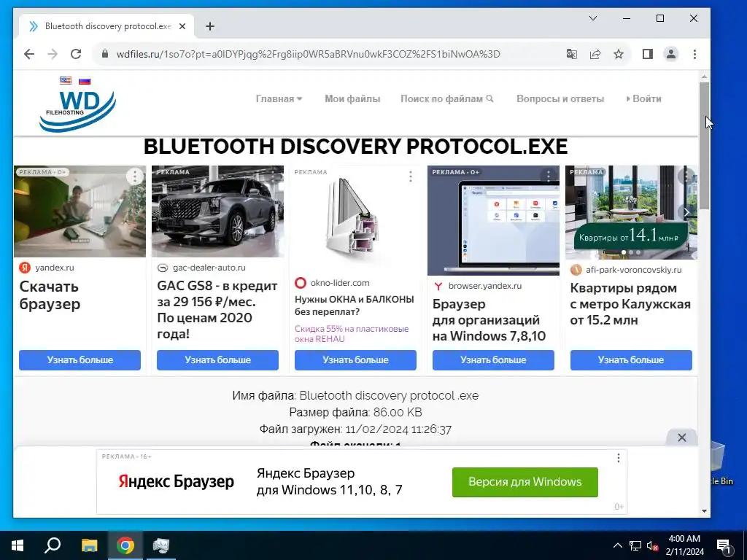The image size is (747, 560).
Task: Click the address bar URL field
Action: point(309,54)
